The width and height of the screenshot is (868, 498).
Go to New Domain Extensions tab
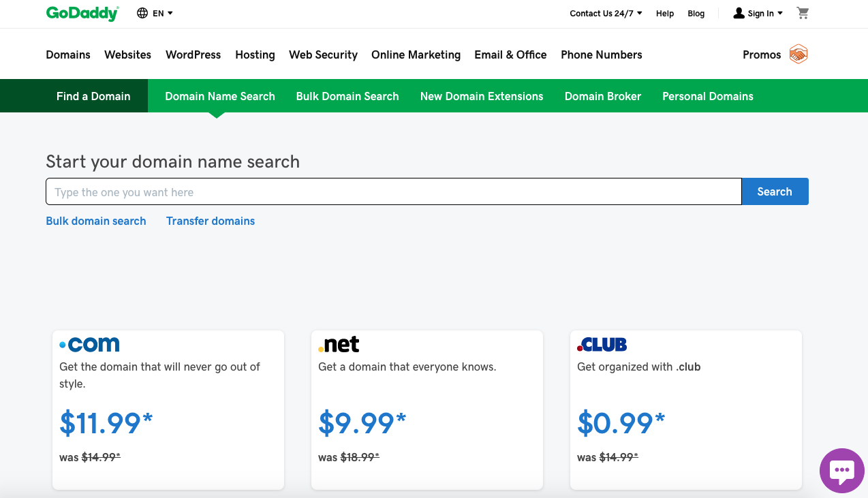[482, 96]
